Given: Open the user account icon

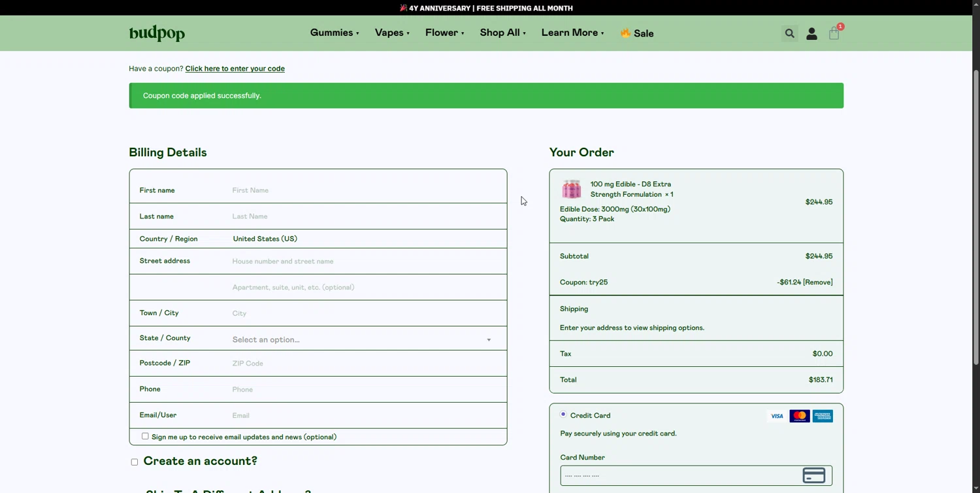Looking at the screenshot, I should (x=811, y=33).
